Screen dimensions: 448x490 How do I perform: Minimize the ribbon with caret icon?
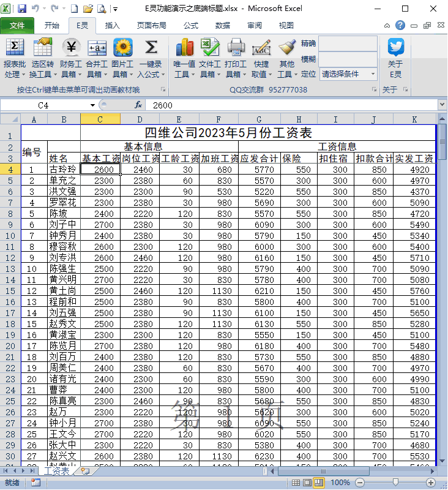point(387,26)
